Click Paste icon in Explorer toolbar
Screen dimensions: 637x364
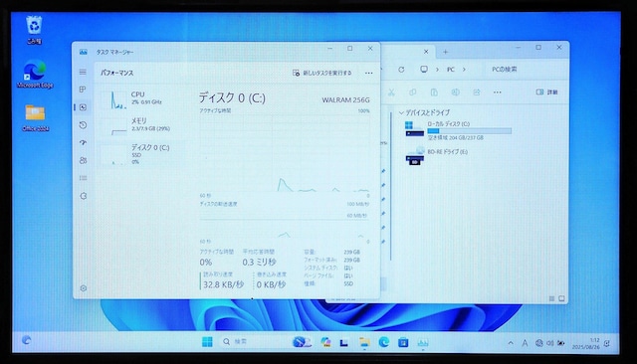[434, 92]
